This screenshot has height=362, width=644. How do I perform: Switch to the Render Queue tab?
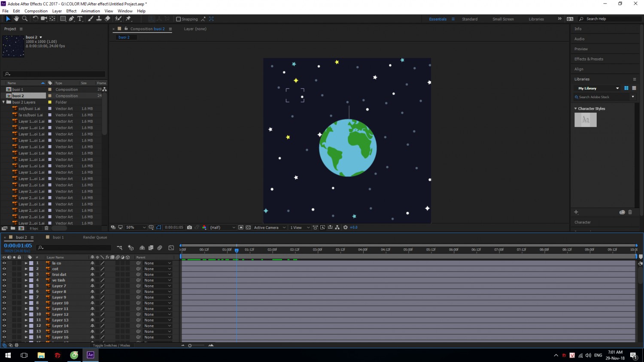point(95,237)
